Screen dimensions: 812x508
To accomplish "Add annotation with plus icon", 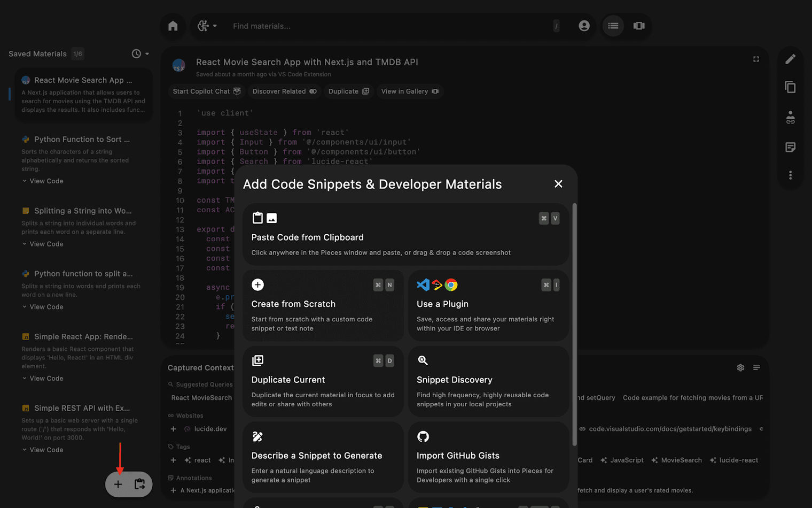I will pyautogui.click(x=173, y=490).
